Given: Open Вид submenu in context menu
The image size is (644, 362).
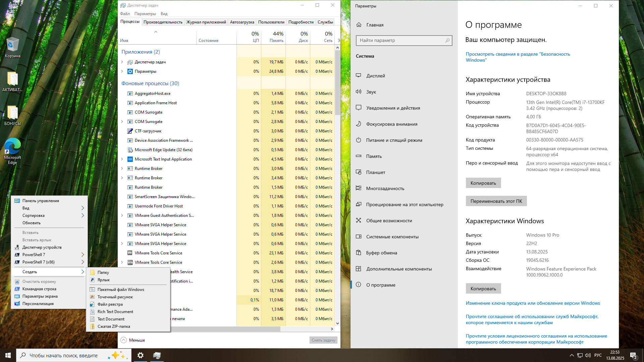Looking at the screenshot, I should click(49, 208).
